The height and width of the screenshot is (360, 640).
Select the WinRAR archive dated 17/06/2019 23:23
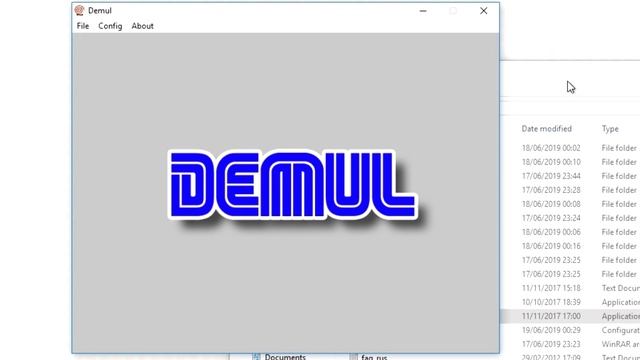click(570, 344)
